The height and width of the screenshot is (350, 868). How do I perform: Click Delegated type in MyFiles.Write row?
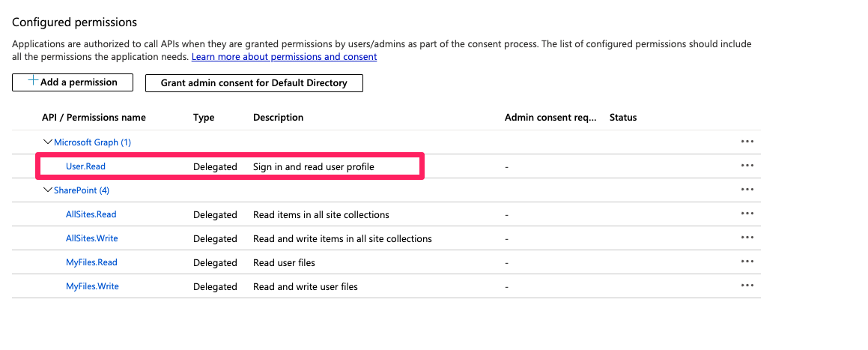[216, 287]
